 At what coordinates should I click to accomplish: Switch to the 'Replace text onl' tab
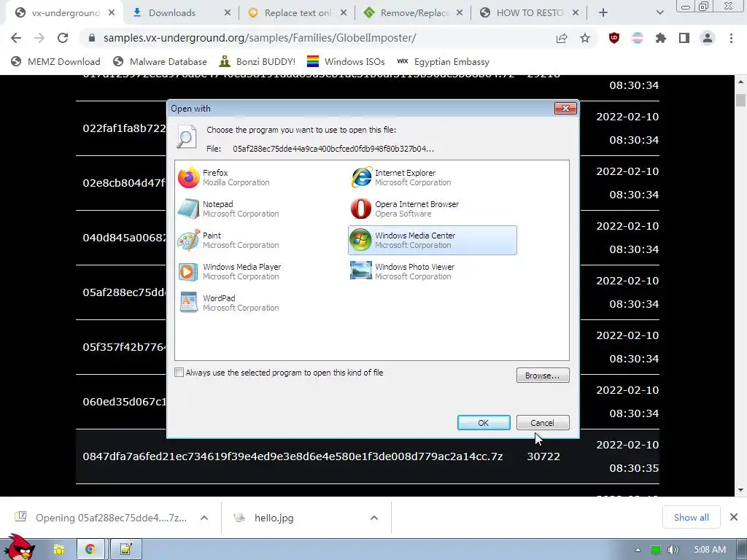point(298,13)
